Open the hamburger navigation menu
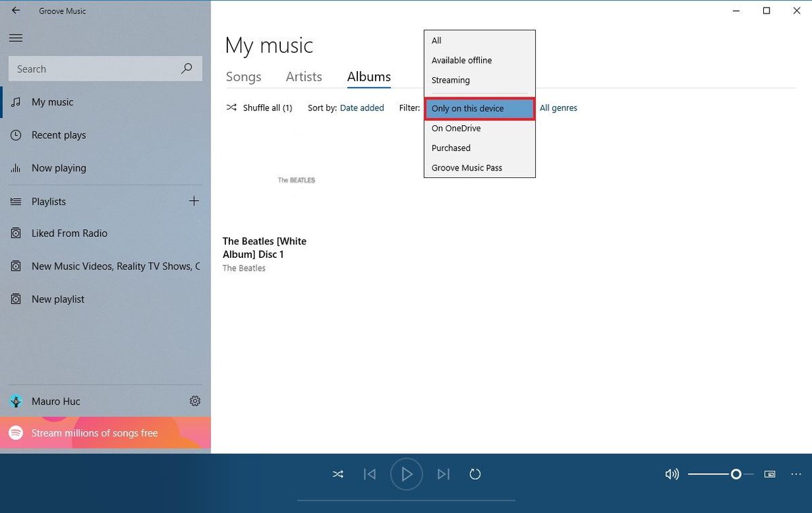The width and height of the screenshot is (812, 513). [x=16, y=38]
